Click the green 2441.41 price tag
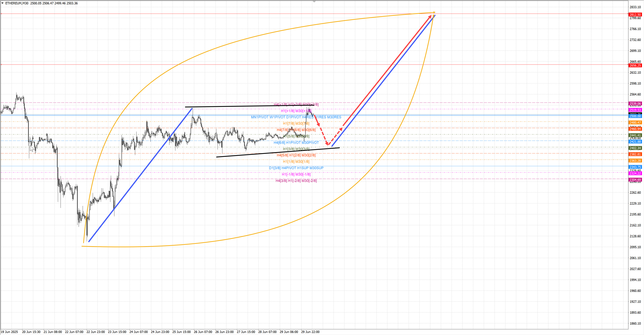Screen dimensions: 644x335 (635, 135)
